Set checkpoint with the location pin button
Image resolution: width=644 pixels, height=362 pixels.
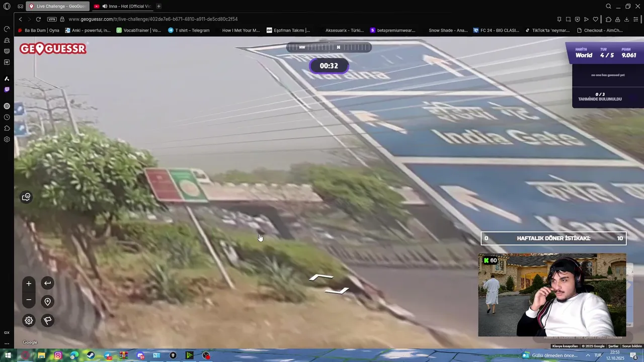pos(47,302)
